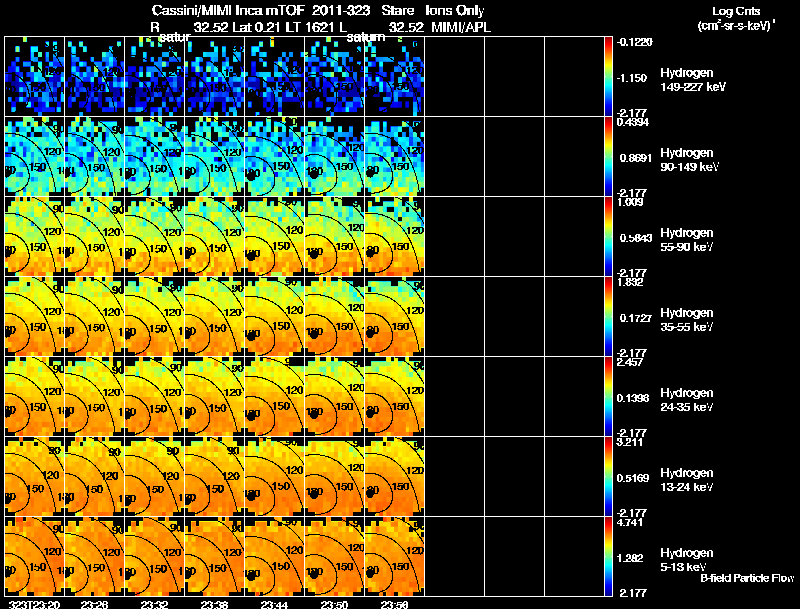Click the "323T23:20" time axis label
This screenshot has width=800, height=609.
point(34,605)
